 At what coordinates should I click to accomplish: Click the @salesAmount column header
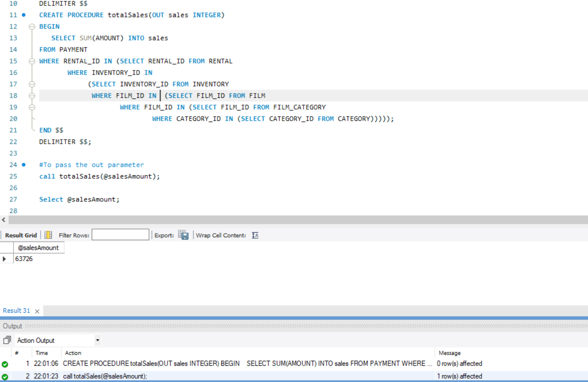coord(38,248)
